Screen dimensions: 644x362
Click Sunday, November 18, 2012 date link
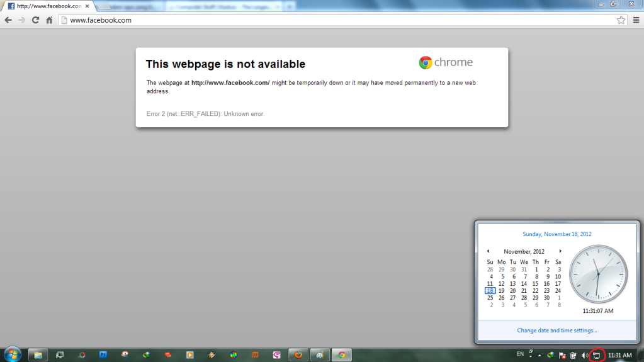[x=557, y=234]
